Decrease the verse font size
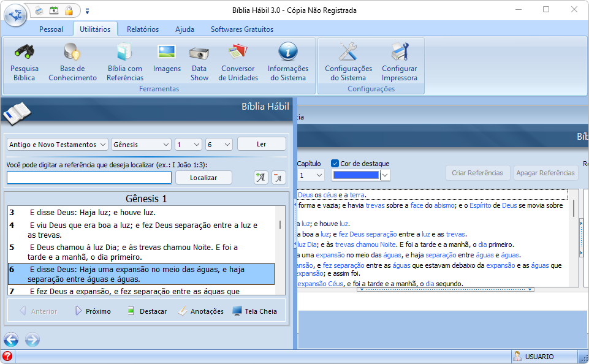589x364 pixels. coord(278,177)
